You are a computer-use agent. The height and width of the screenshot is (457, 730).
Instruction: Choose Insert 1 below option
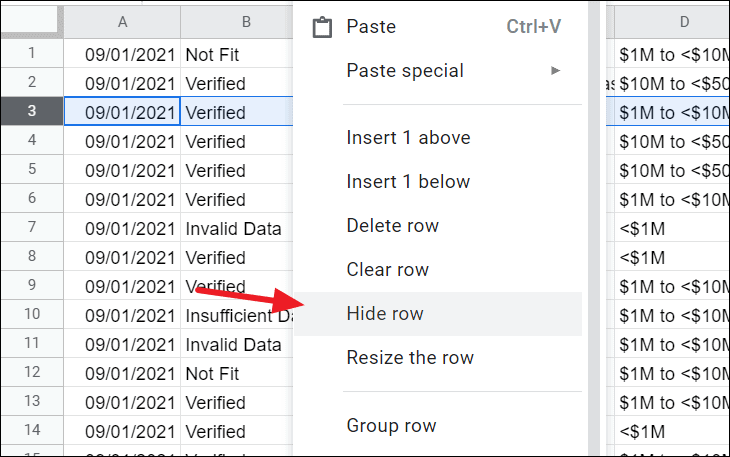pyautogui.click(x=438, y=181)
